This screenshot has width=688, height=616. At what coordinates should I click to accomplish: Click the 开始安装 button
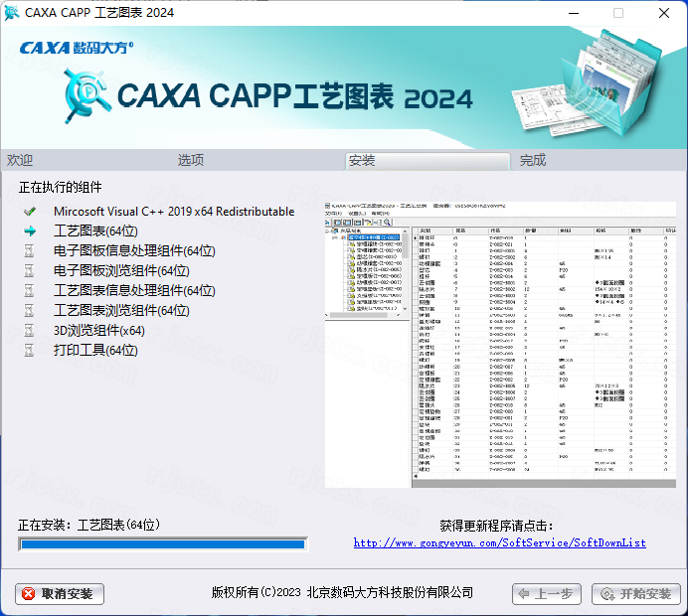636,594
